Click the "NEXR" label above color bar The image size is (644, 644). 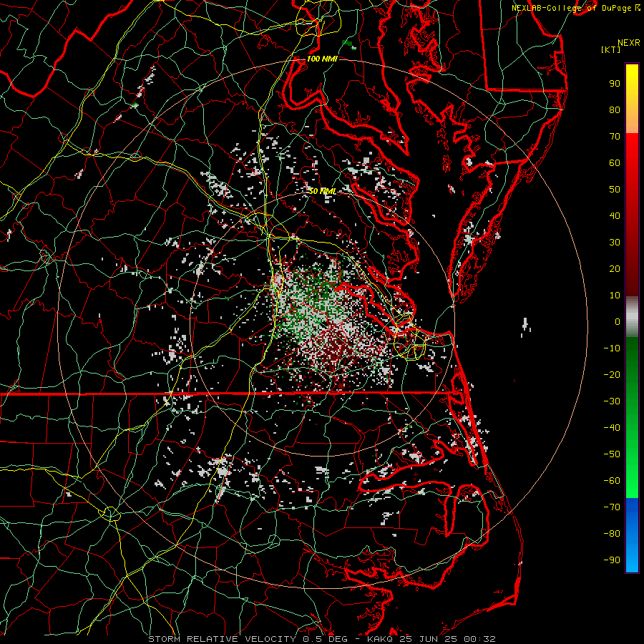click(629, 43)
